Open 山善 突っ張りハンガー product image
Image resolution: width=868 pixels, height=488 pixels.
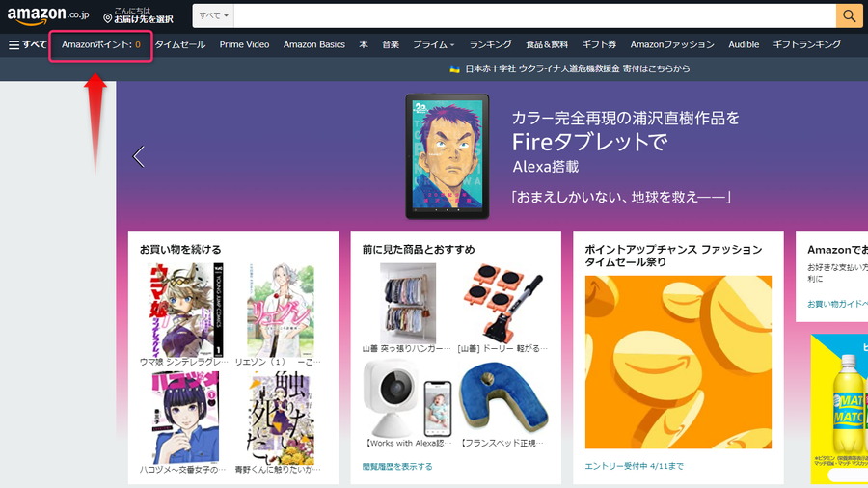(x=407, y=303)
